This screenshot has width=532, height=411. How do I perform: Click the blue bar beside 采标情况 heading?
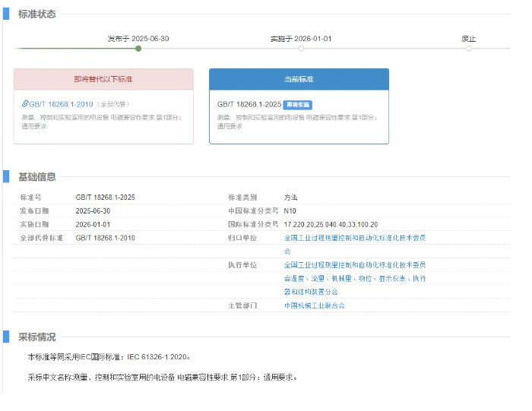coord(7,337)
